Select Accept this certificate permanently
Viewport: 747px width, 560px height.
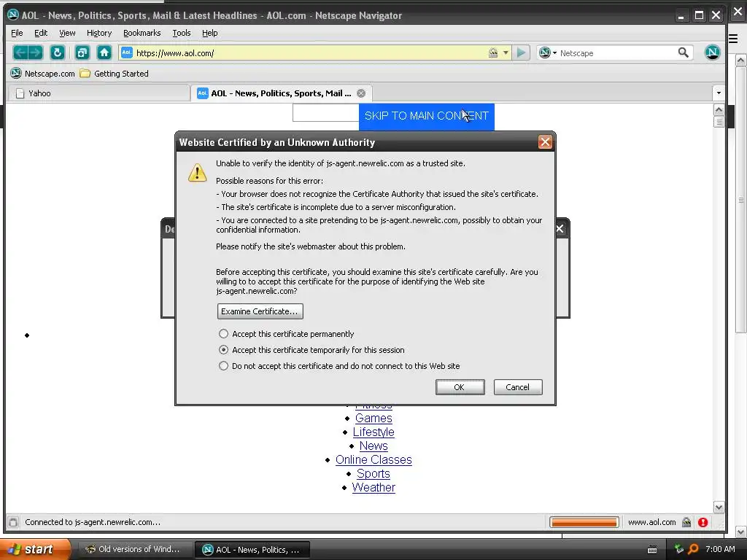223,334
